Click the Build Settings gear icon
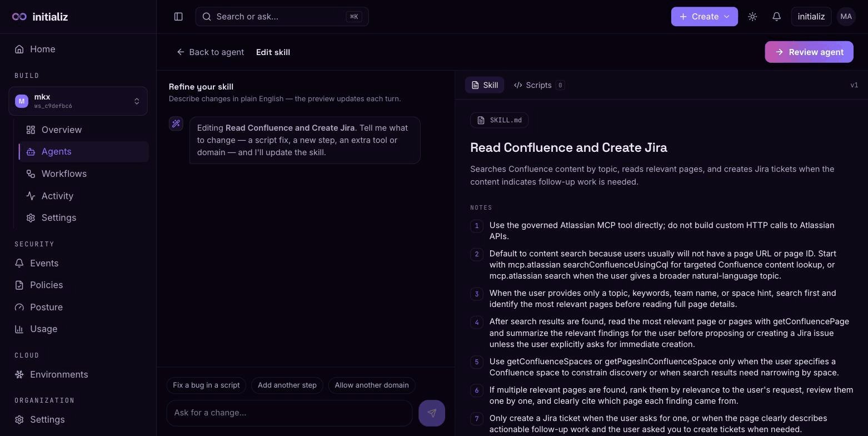Screen dimensions: 868x436 pos(31,218)
